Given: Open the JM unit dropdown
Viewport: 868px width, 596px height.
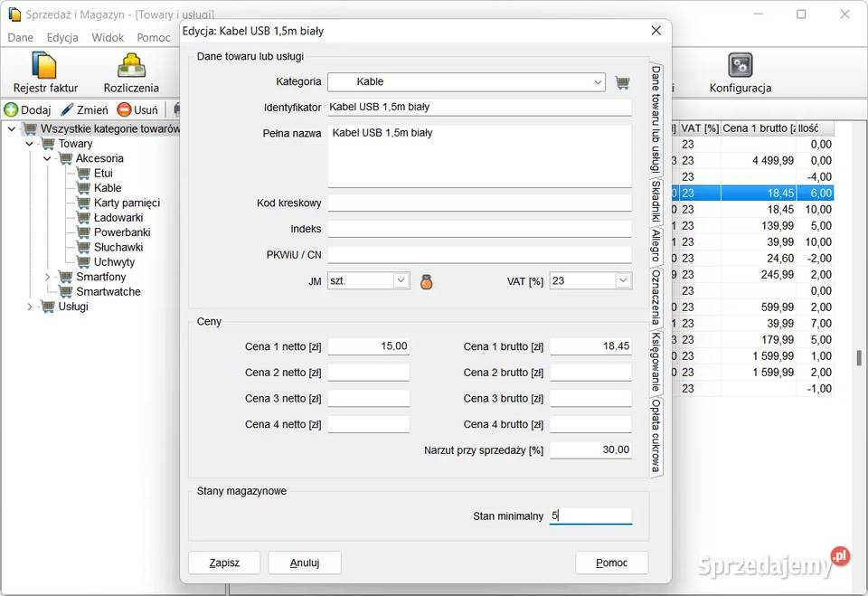Looking at the screenshot, I should 401,281.
